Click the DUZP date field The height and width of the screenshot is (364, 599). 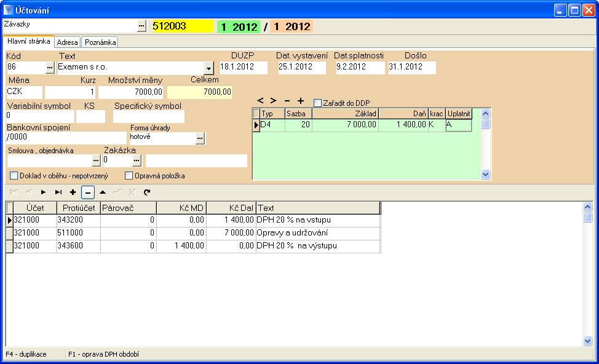(x=244, y=67)
